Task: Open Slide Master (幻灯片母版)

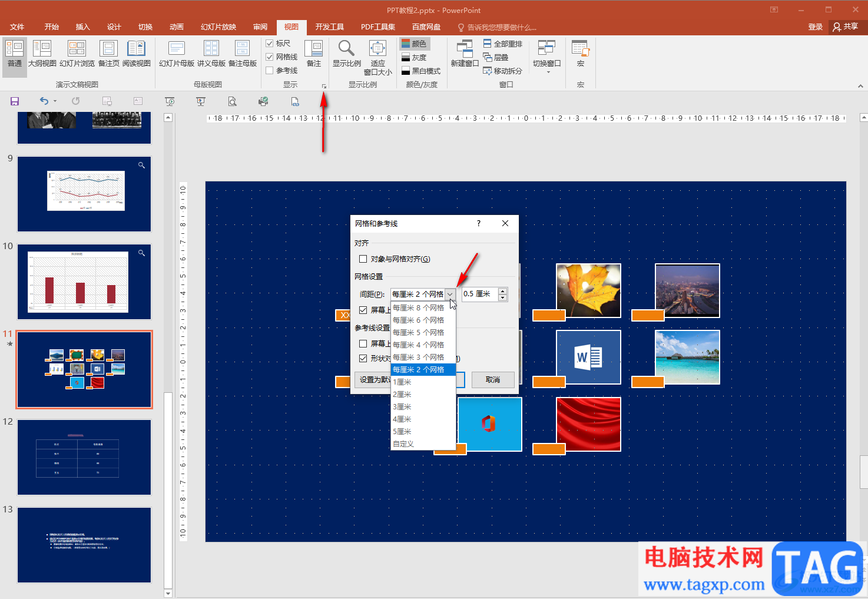Action: (x=177, y=54)
